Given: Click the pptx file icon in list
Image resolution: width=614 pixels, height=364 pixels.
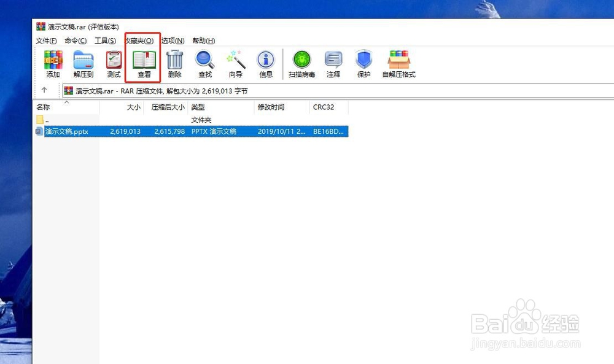Looking at the screenshot, I should [39, 131].
